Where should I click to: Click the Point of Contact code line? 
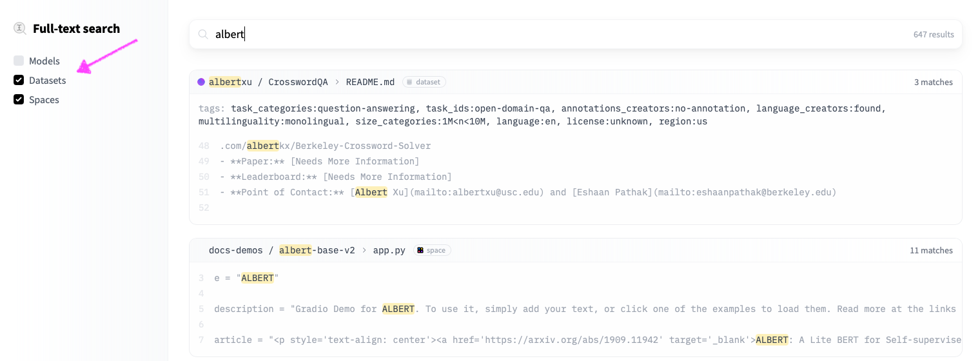[x=527, y=192]
